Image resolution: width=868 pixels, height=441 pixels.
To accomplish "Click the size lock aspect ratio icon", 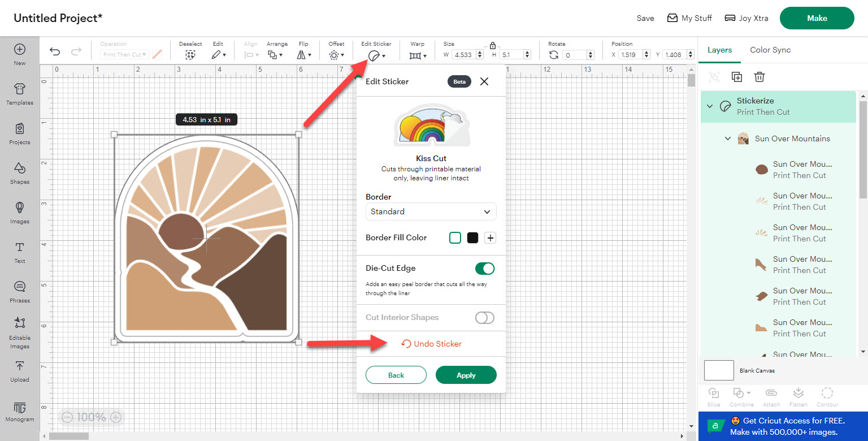I will (x=493, y=45).
